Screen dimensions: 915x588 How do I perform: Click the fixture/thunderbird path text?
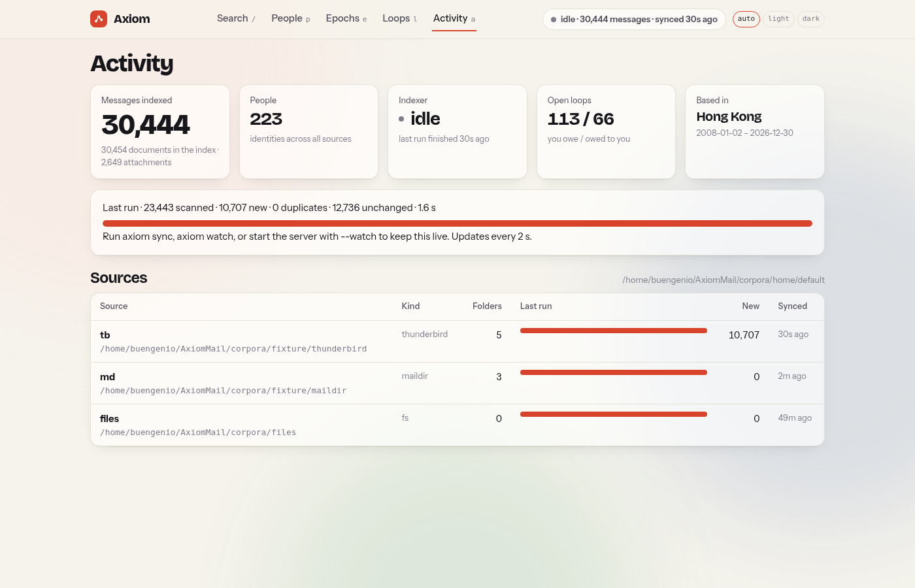click(233, 349)
